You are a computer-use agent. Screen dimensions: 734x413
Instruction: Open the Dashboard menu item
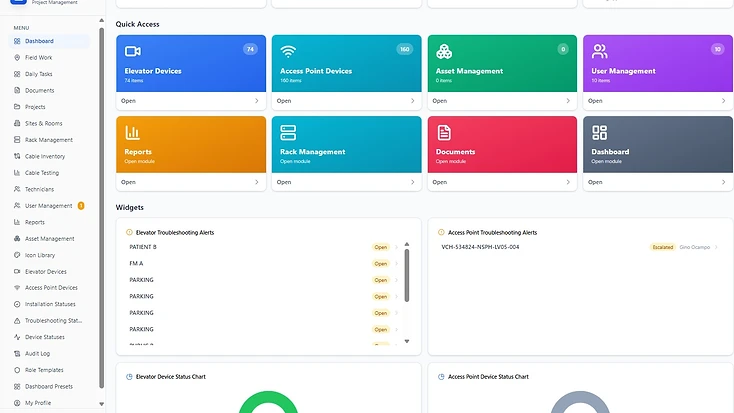click(x=49, y=41)
